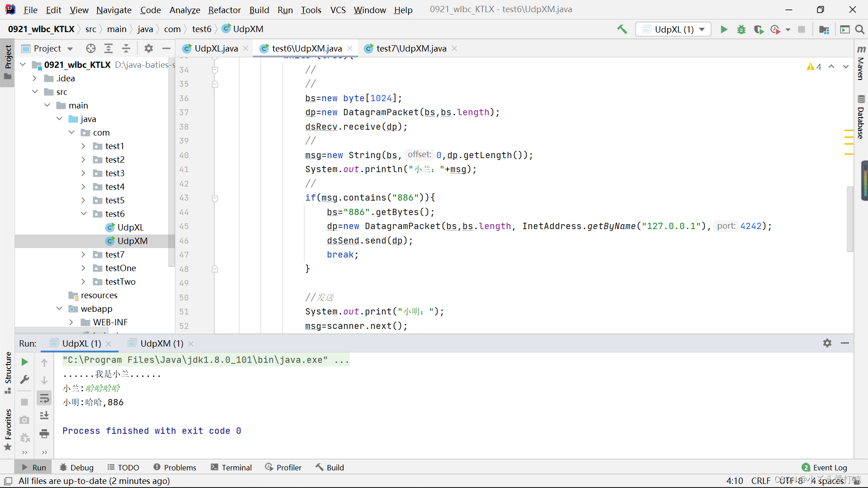Expand the WEB-INF folder
Image resolution: width=868 pixels, height=488 pixels.
point(71,322)
